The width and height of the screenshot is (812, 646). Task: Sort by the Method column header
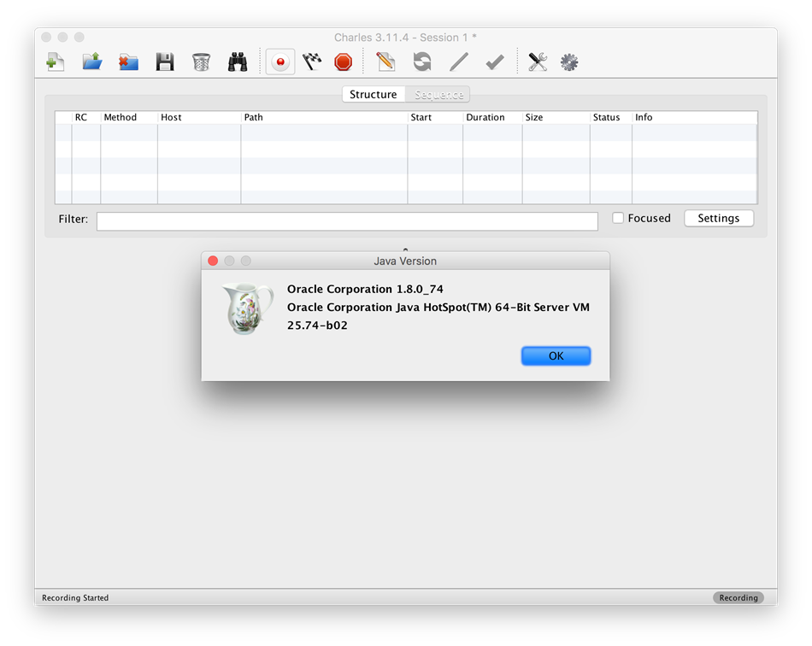pyautogui.click(x=129, y=118)
